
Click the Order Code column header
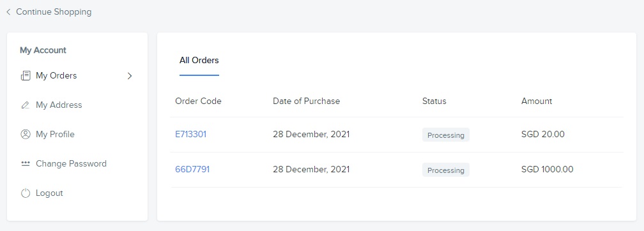198,101
